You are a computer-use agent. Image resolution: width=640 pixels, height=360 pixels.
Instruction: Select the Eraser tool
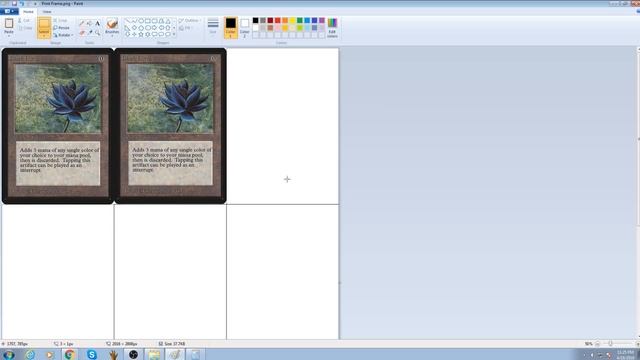coord(82,32)
